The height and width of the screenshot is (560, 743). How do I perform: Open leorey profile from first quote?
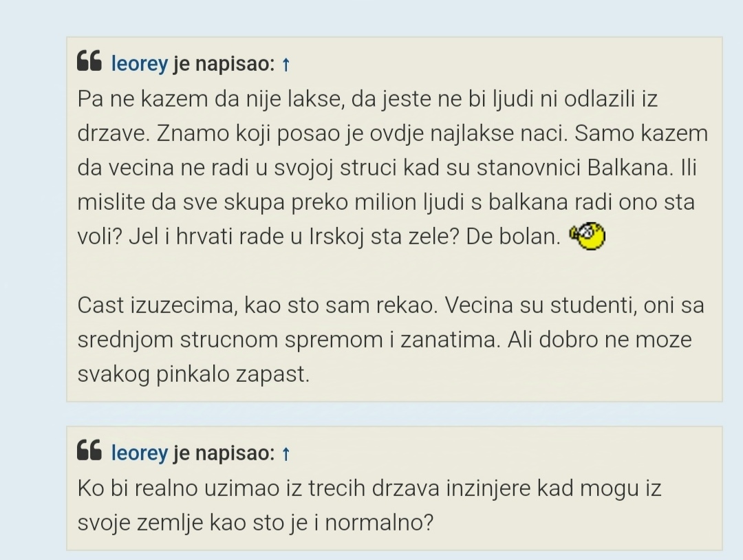139,63
